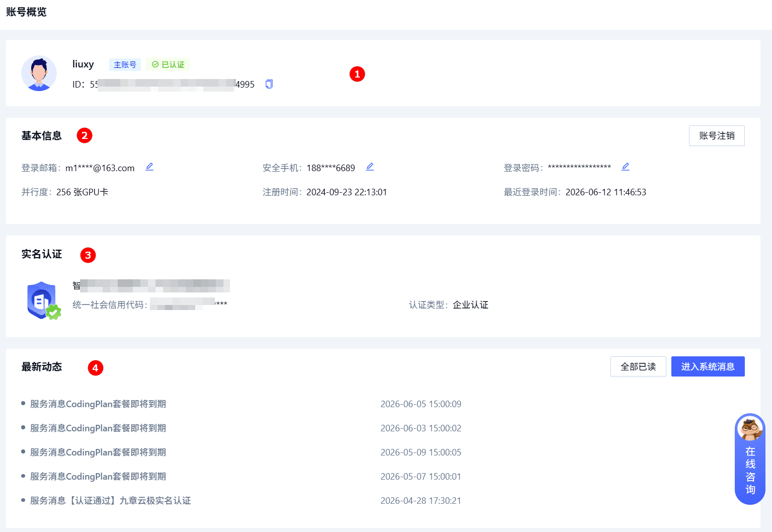This screenshot has width=772, height=532.
Task: Click the 企业认证 certification type value
Action: [471, 305]
